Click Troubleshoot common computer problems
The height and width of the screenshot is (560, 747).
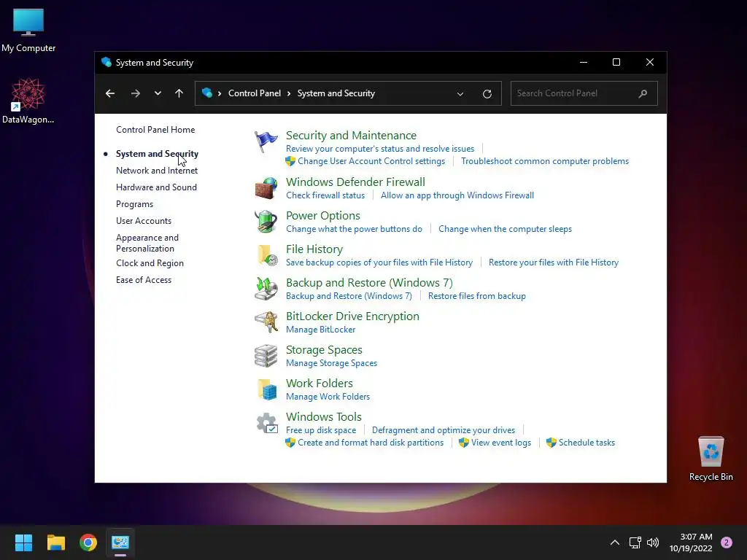544,161
